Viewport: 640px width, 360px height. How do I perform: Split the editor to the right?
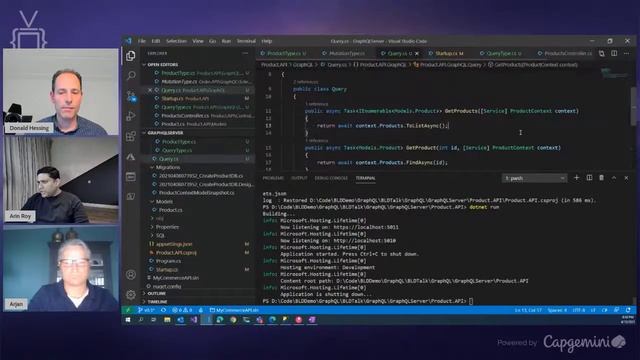point(614,53)
